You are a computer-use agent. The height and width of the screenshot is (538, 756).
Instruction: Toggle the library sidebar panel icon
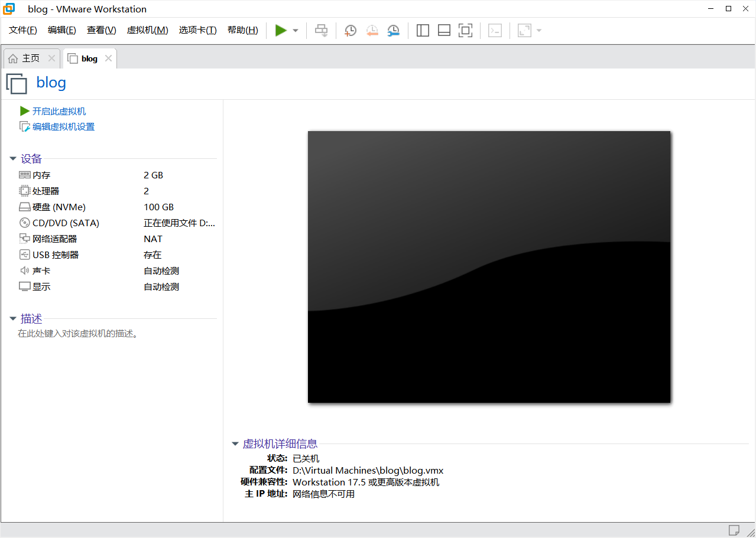pyautogui.click(x=423, y=31)
